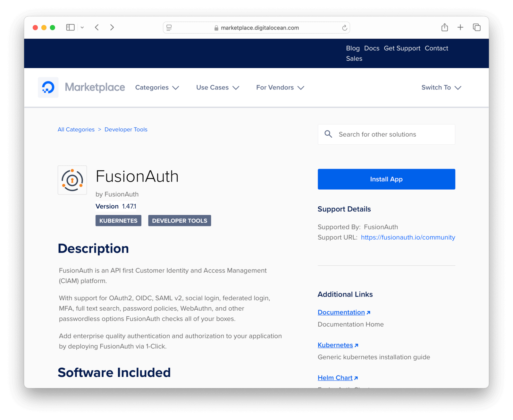Click the FusionAuth app icon

click(x=72, y=180)
